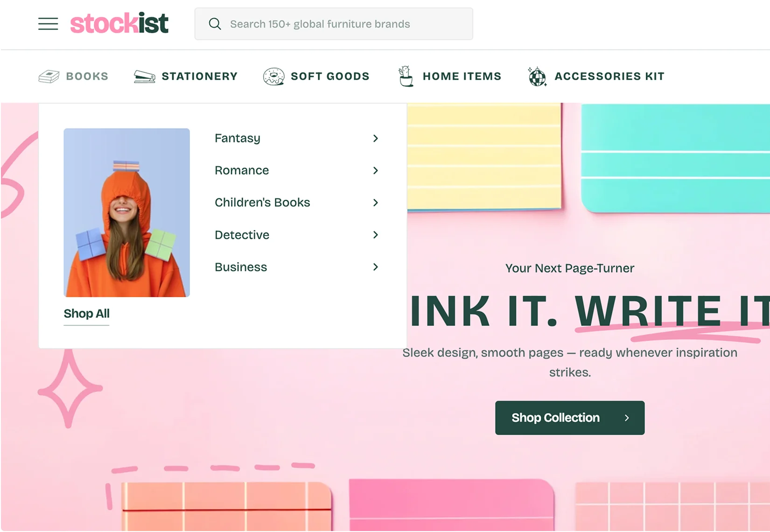The image size is (770, 532).
Task: Click the book stack icon beside BOOKS
Action: 49,76
